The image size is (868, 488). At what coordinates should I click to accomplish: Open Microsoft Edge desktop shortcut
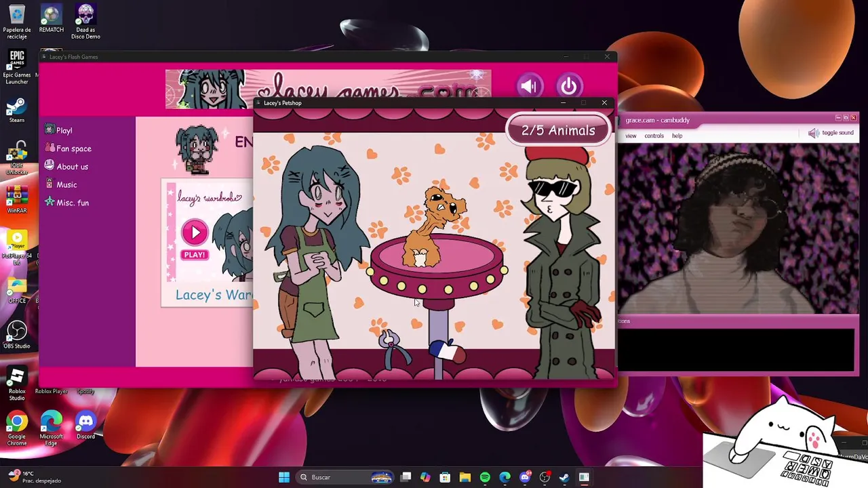point(52,429)
